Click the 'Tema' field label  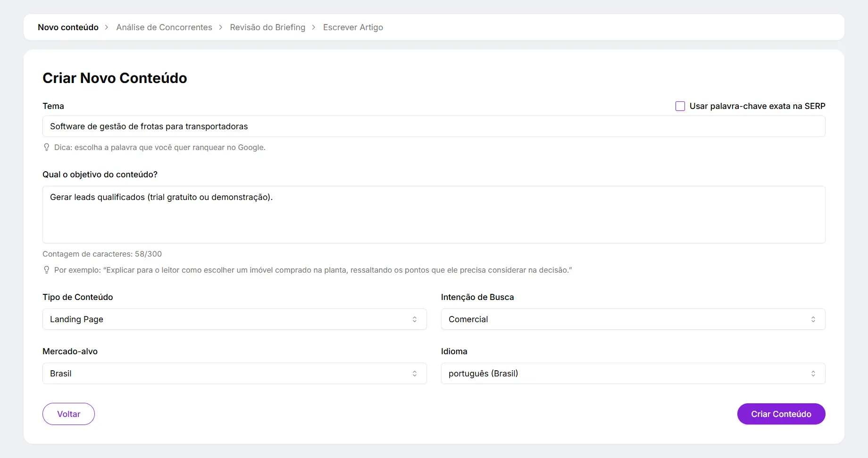(x=53, y=106)
